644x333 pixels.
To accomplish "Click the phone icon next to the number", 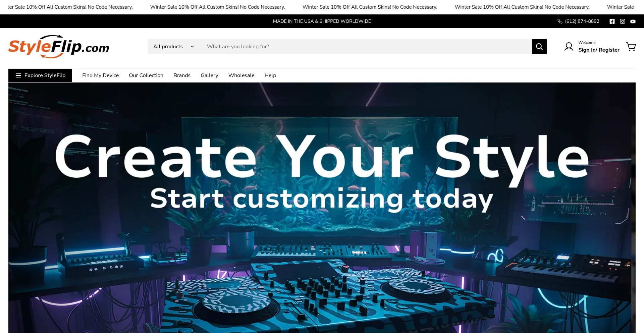I will 559,21.
